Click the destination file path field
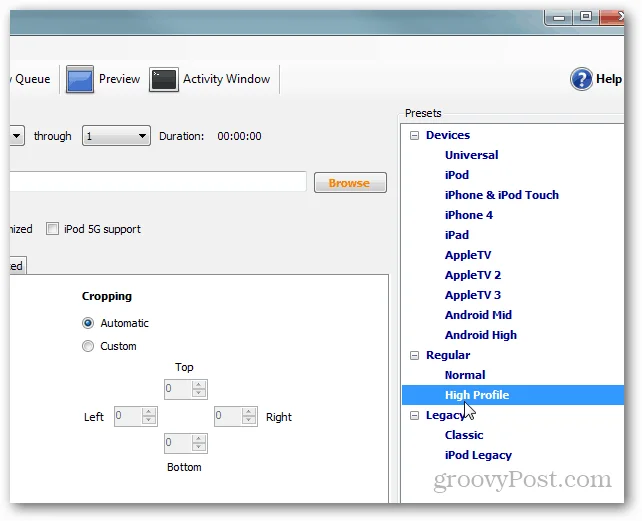The image size is (642, 521). 158,181
